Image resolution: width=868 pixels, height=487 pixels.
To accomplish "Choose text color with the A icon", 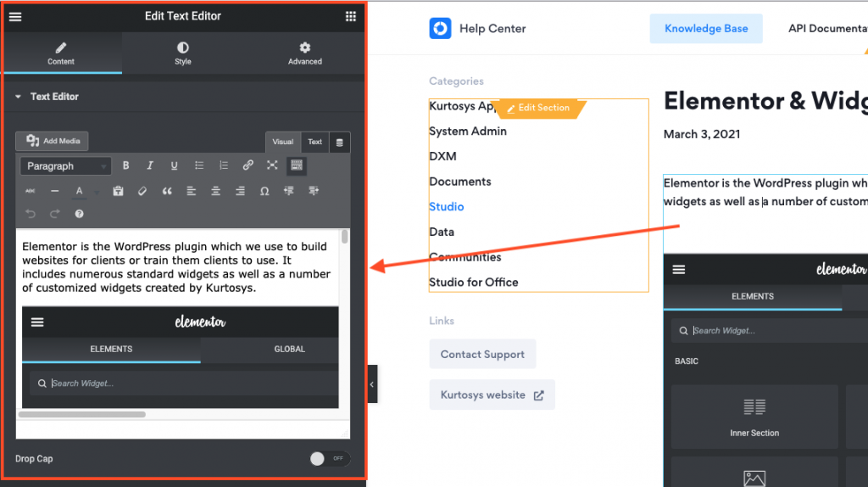I will tap(79, 191).
